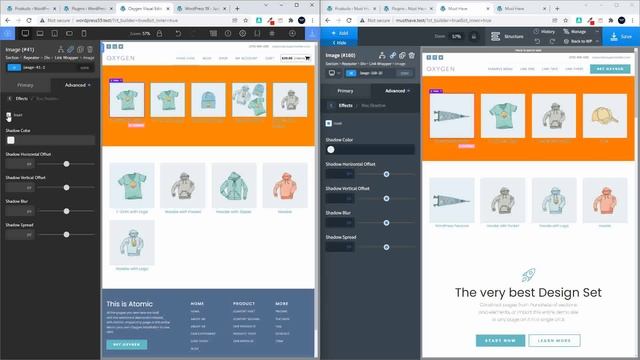Click the undo arrow in right window toolbar
The height and width of the screenshot is (360, 640).
click(537, 41)
